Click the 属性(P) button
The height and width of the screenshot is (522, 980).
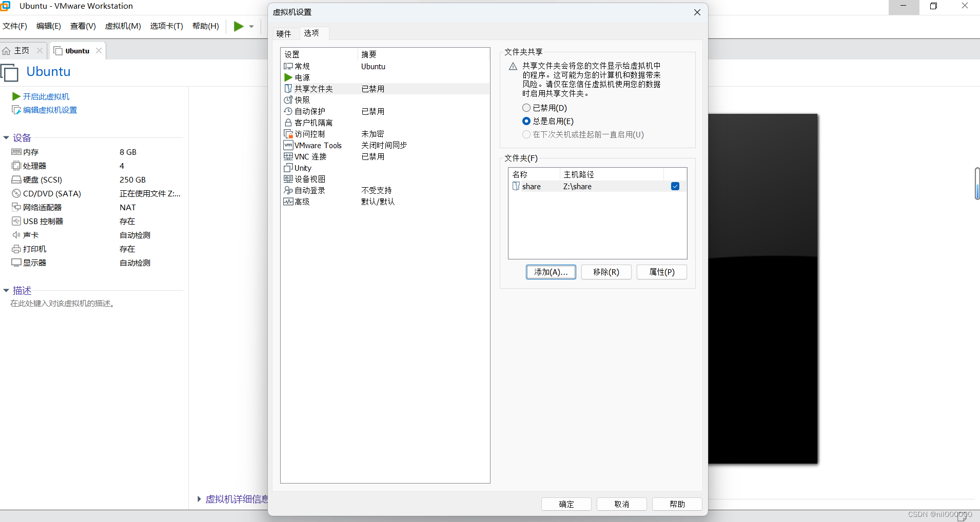tap(662, 272)
